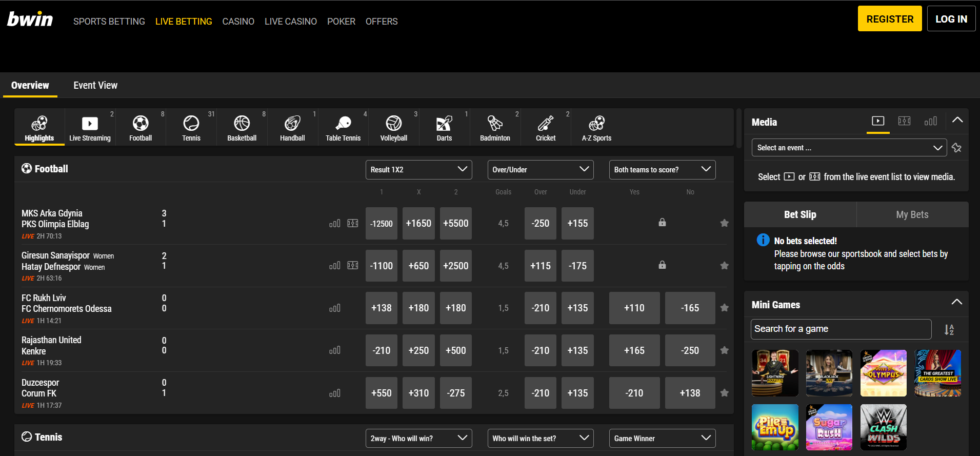Switch Media panel to scoreboard pitch view
The height and width of the screenshot is (456, 980).
(x=904, y=121)
